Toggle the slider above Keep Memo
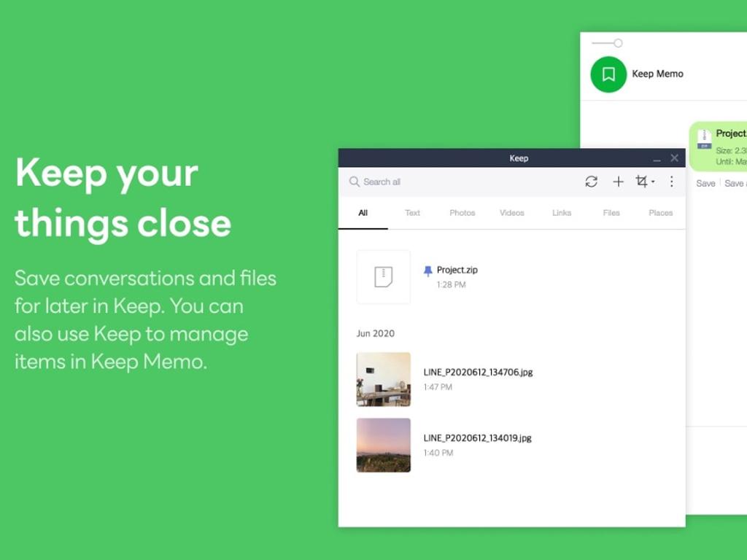 point(617,43)
